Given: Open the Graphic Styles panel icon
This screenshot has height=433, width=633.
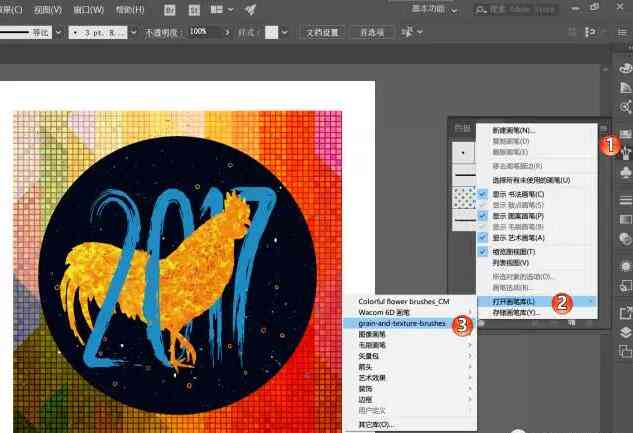Looking at the screenshot, I should click(625, 286).
